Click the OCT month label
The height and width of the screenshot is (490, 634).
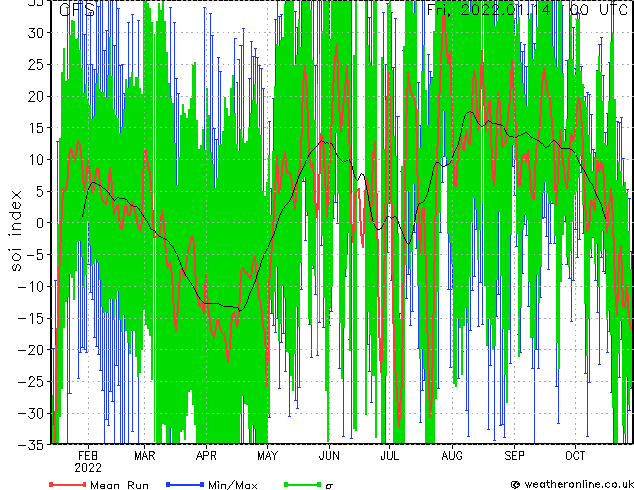point(575,456)
